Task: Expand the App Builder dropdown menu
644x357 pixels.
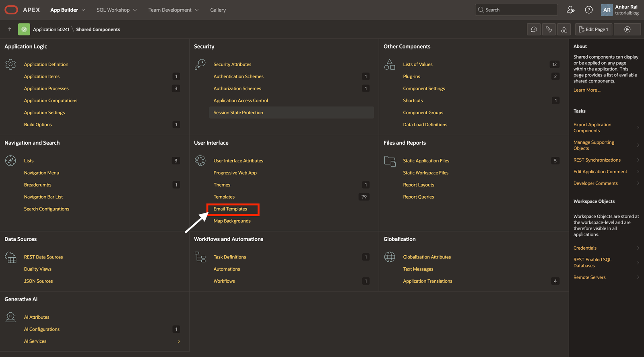Action: (x=68, y=10)
